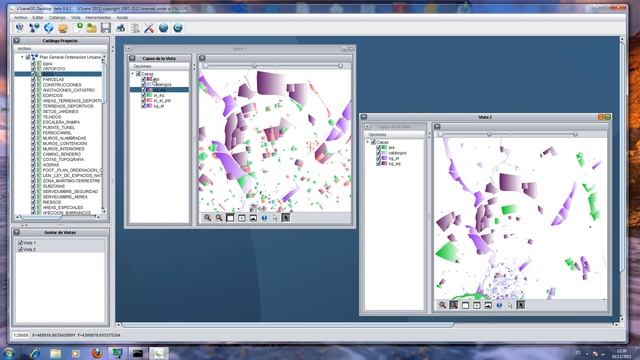This screenshot has height=360, width=640.
Task: Select the black pointer tool in Vista 2
Action: [x=521, y=305]
